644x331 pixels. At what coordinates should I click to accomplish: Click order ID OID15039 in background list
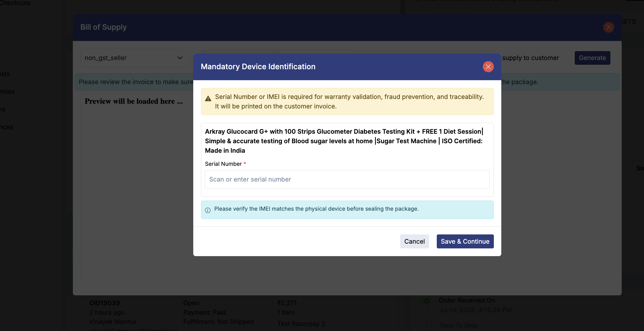104,303
